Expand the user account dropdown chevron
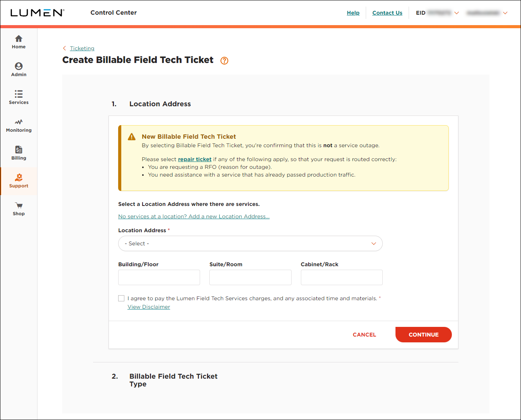The image size is (521, 420). tap(505, 13)
